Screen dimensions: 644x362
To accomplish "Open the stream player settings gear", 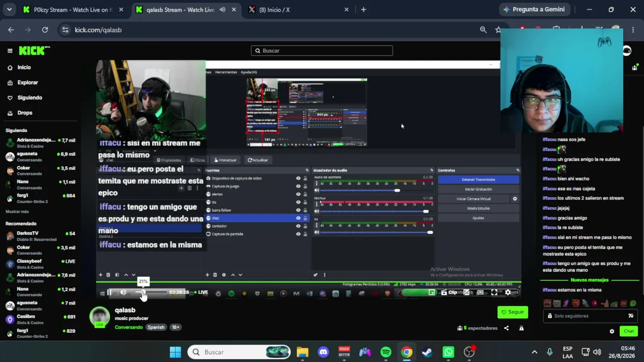I will point(508,293).
